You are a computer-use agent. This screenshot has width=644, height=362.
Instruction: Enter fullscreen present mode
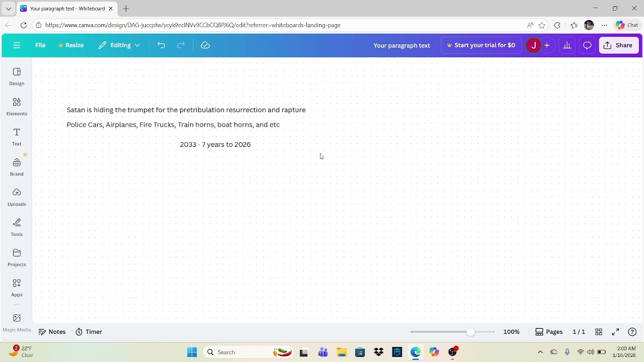[615, 332]
